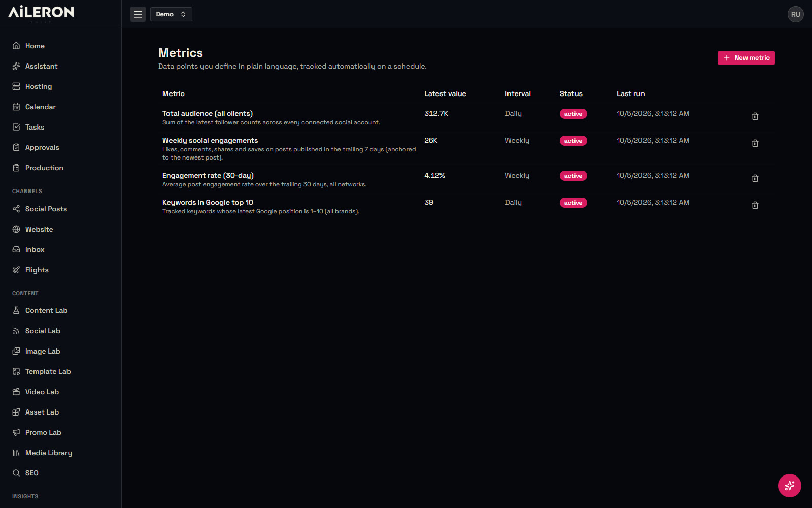Open the RU user avatar menu

pyautogui.click(x=795, y=14)
